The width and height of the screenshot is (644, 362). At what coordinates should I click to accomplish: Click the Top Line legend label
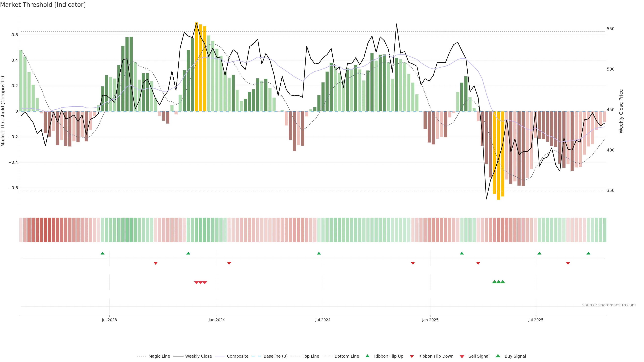tap(311, 356)
